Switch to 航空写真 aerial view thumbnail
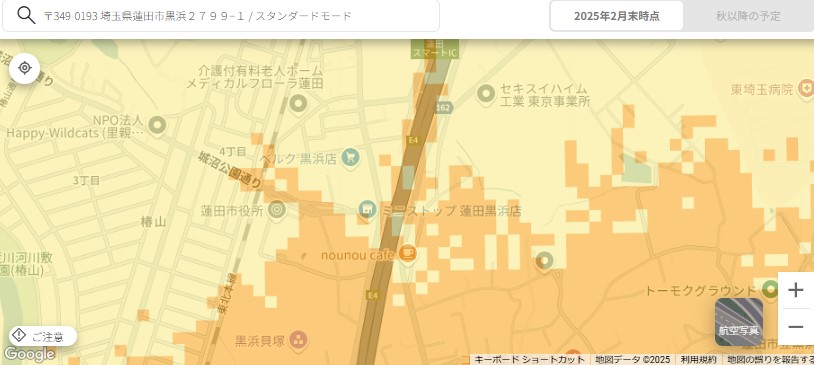The image size is (814, 365). point(739,322)
